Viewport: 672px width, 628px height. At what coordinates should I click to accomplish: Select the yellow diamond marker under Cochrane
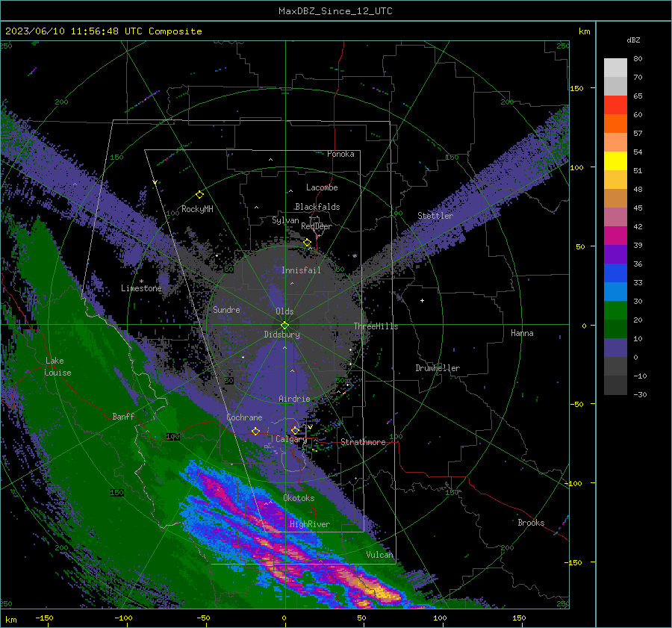click(x=256, y=432)
